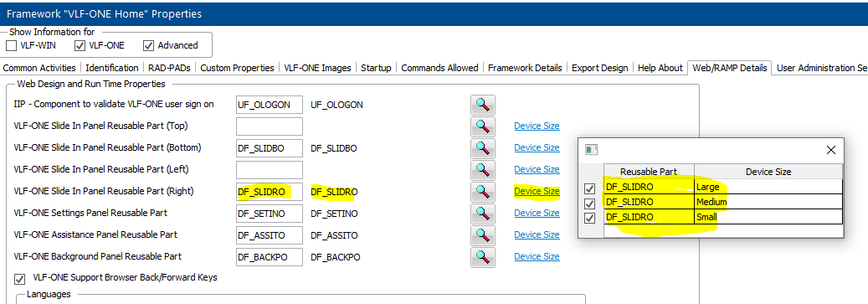Uncheck the Small device size row checkbox
868x304 pixels.
point(589,219)
